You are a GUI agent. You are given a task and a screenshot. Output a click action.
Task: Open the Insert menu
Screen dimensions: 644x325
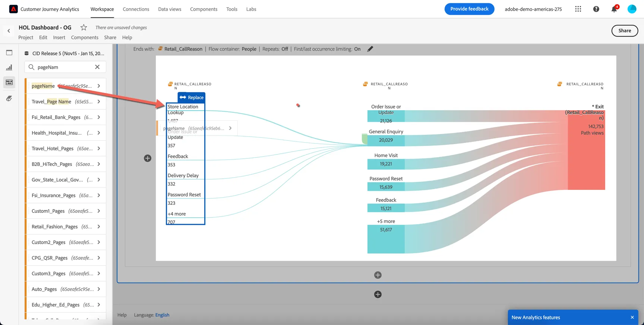coord(59,37)
